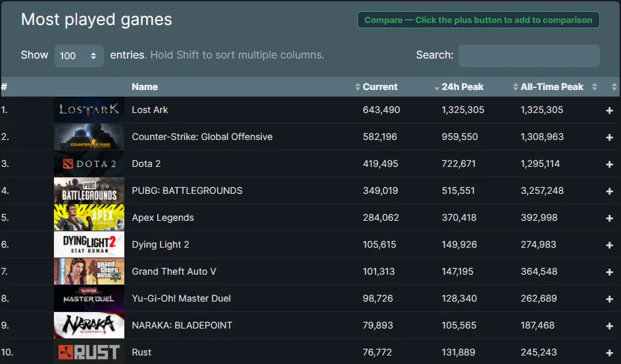Viewport: 621px width, 364px height.
Task: Select Lost Ark all-time peak 1,325,305
Action: click(x=542, y=110)
